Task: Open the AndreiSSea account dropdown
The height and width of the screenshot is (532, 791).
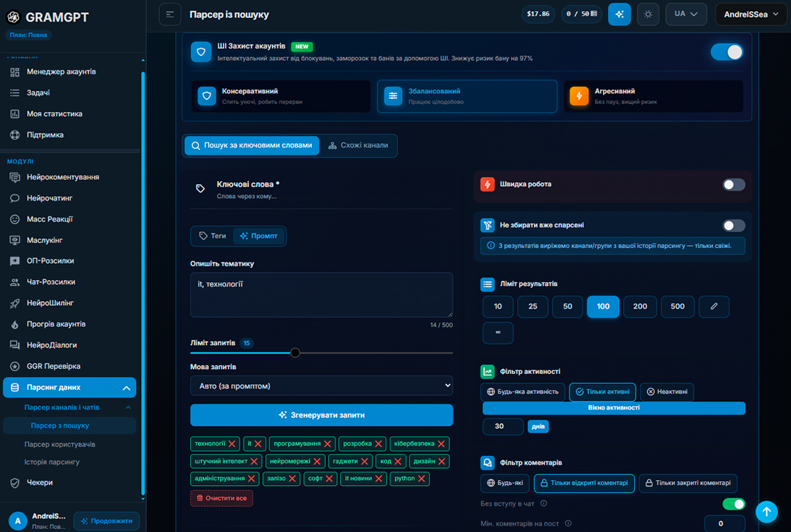Action: (751, 14)
